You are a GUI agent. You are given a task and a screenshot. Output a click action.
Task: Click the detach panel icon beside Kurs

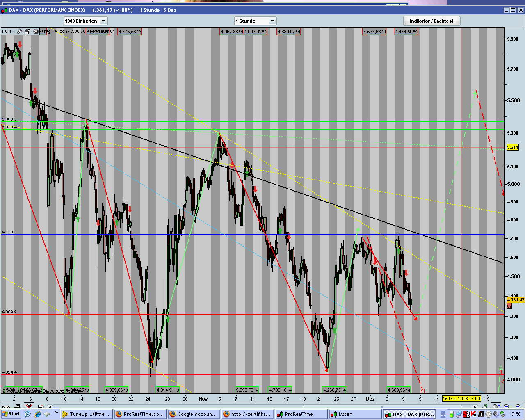[27, 31]
